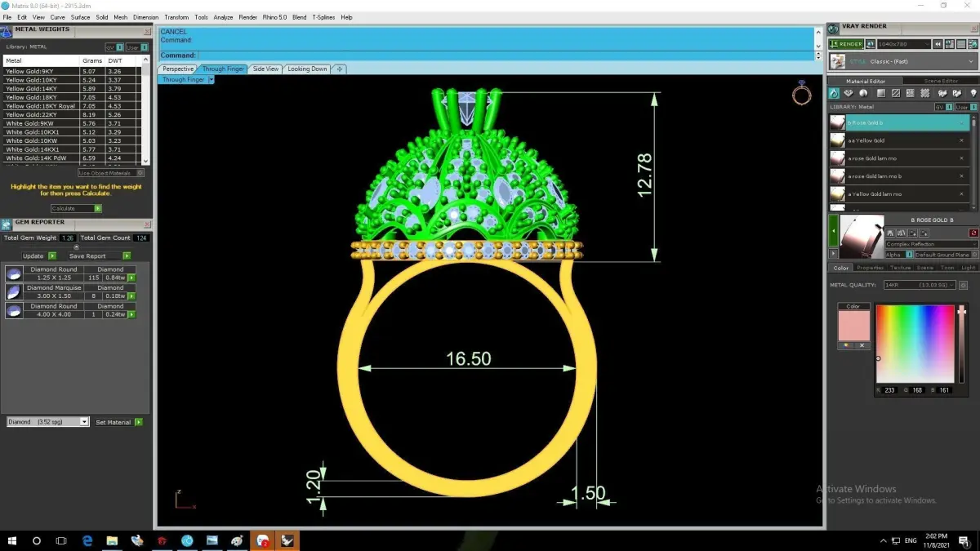The width and height of the screenshot is (980, 551).
Task: Click the R value field showing 233
Action: tap(889, 390)
